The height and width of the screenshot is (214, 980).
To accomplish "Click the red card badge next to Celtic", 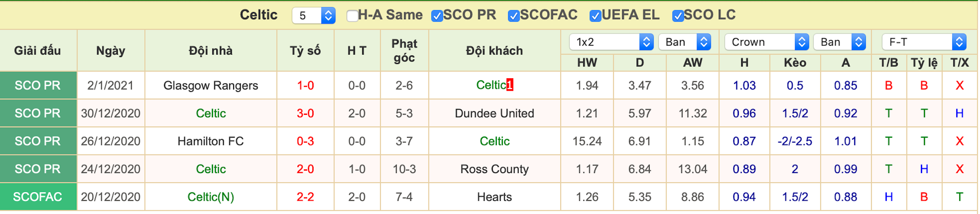I will click(x=509, y=85).
